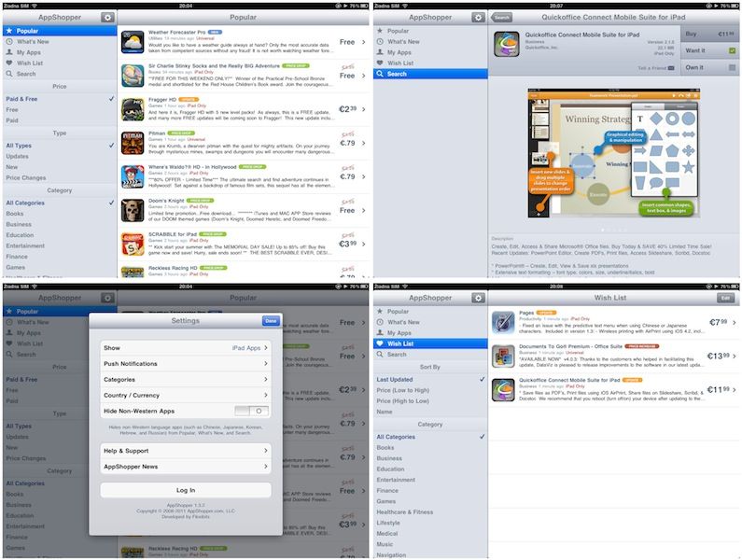
Task: Tap the chevron on the Pages Wish List row
Action: [735, 322]
